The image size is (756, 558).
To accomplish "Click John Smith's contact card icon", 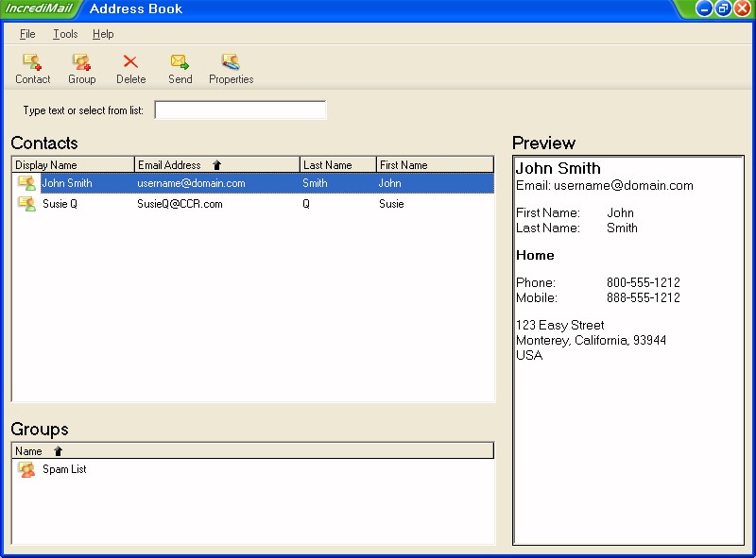I will pos(26,183).
